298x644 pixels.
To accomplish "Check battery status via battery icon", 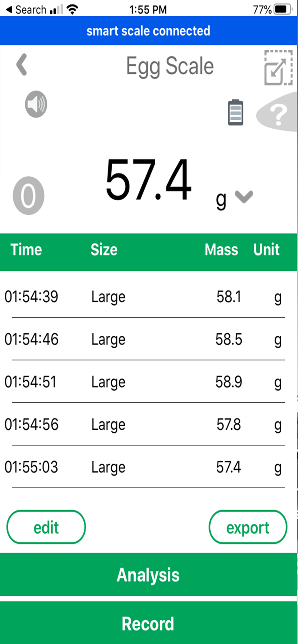I will coord(236,113).
